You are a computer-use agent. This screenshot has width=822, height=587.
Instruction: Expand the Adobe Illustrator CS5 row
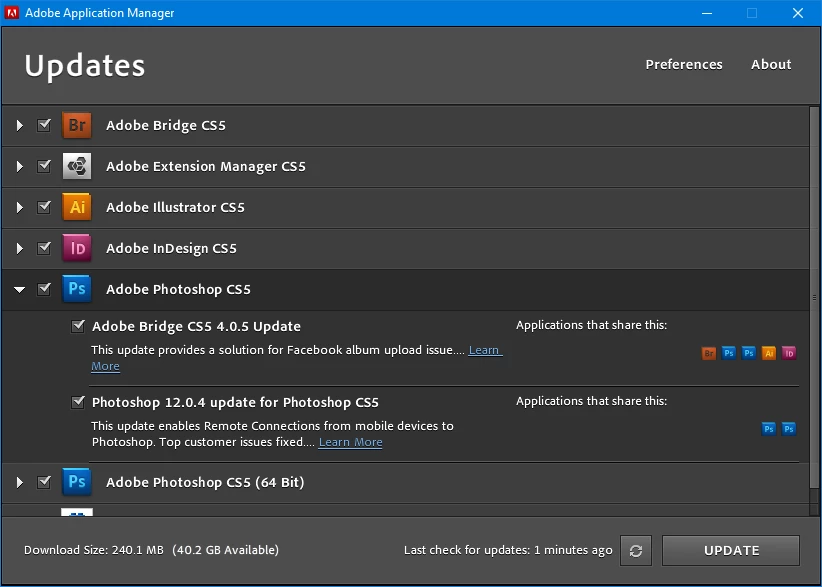click(20, 207)
